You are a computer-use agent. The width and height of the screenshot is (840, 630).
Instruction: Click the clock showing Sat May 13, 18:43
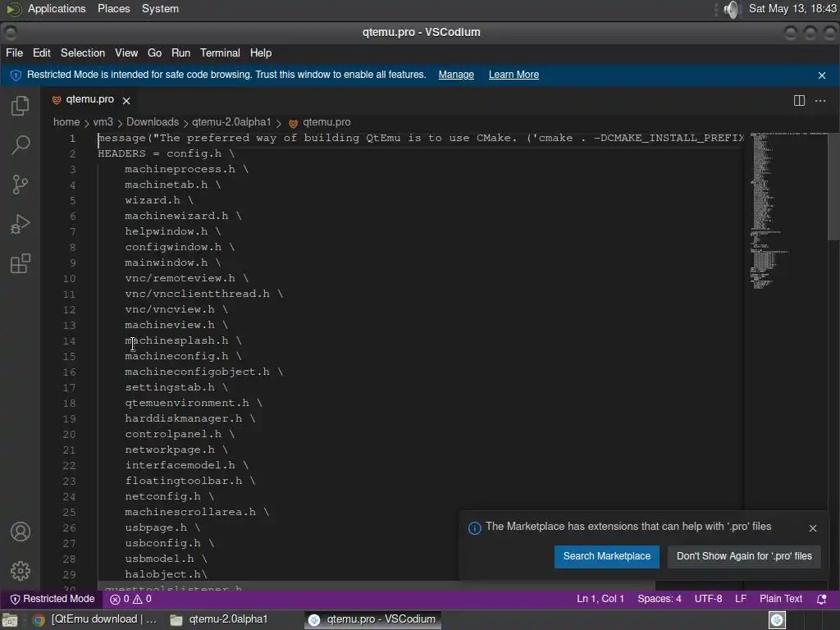coord(792,8)
